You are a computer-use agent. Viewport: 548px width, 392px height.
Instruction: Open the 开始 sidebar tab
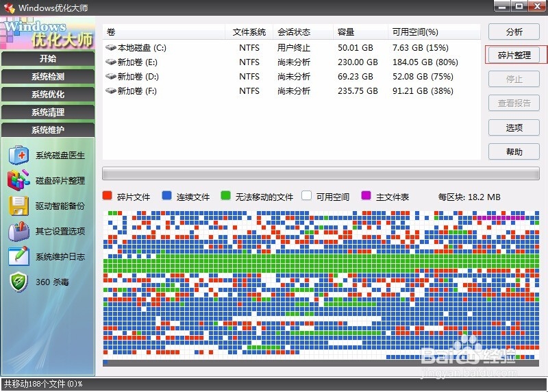48,58
